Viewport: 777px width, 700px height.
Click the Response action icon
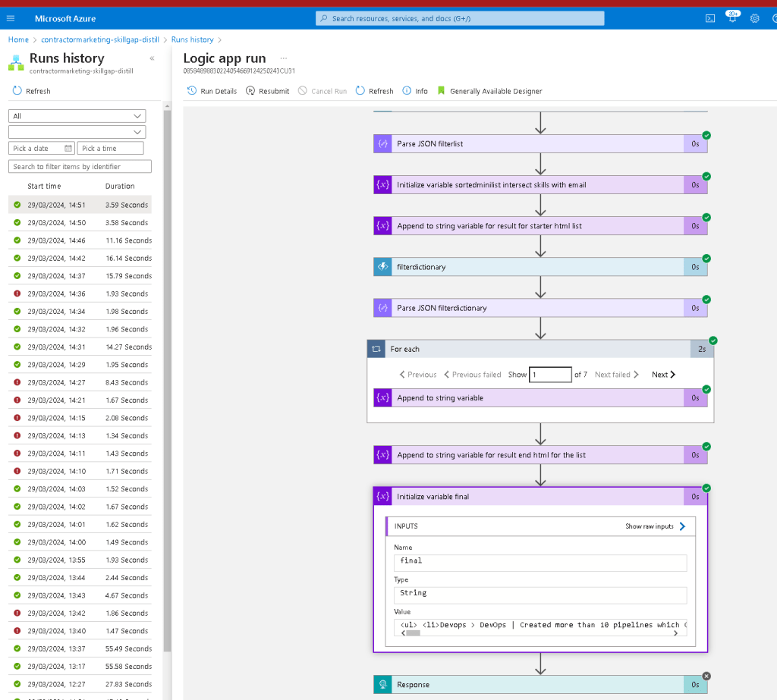382,685
